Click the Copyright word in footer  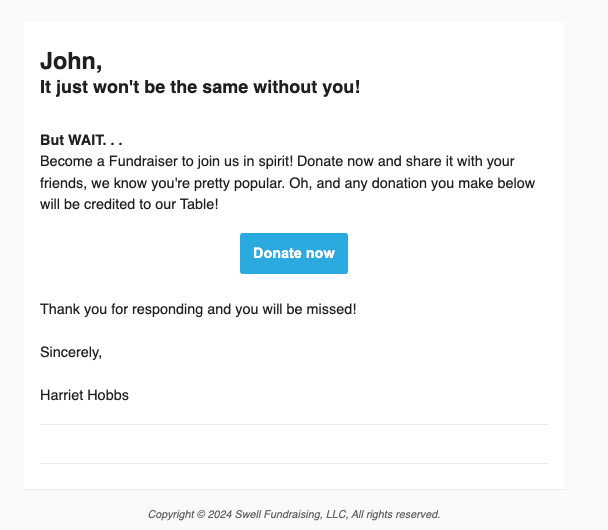(x=171, y=514)
